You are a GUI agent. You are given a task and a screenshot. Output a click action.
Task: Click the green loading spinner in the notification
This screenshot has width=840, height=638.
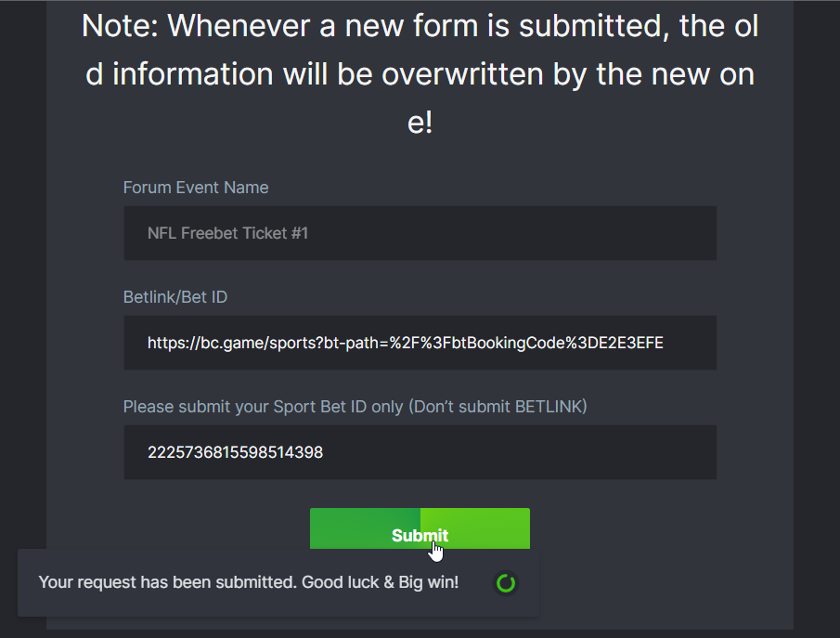click(x=506, y=583)
